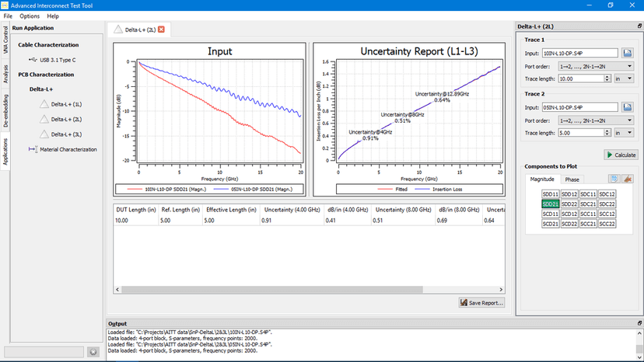Click the gear icon in bottom-left corner
The width and height of the screenshot is (644, 362).
coord(93,352)
